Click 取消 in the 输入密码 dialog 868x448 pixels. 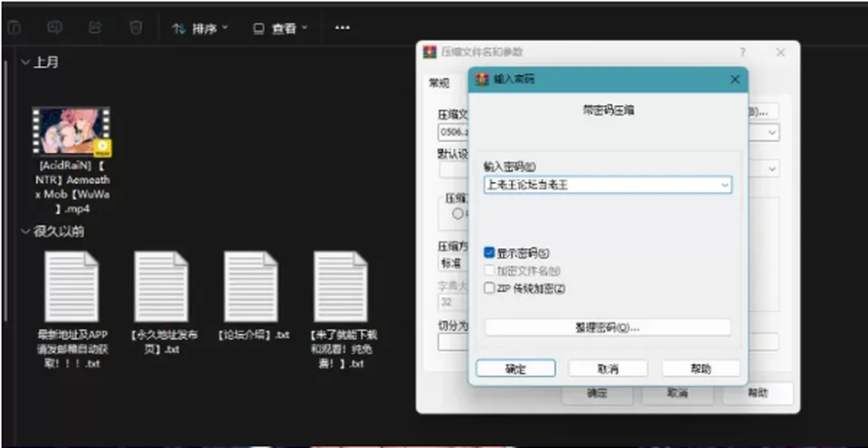point(608,368)
